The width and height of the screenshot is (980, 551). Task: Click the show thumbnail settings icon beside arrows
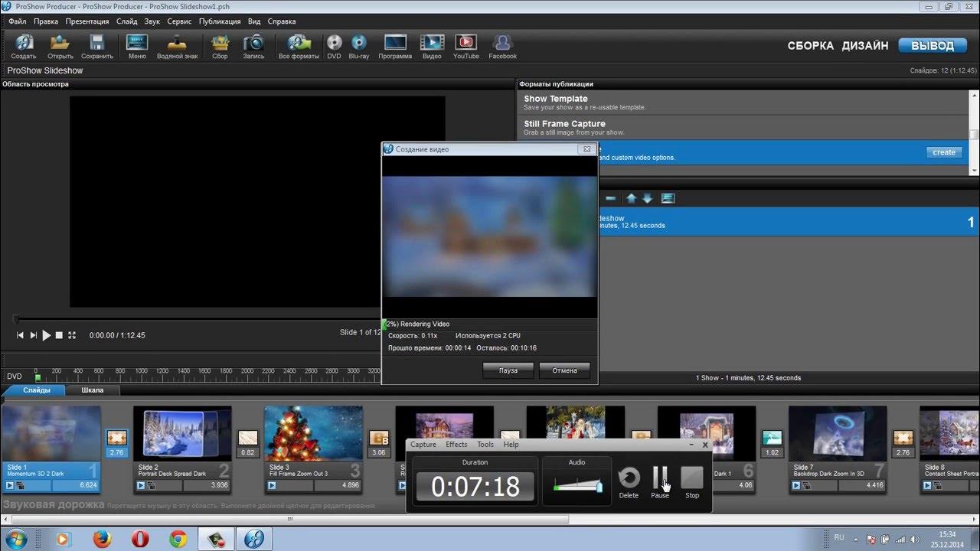click(668, 198)
